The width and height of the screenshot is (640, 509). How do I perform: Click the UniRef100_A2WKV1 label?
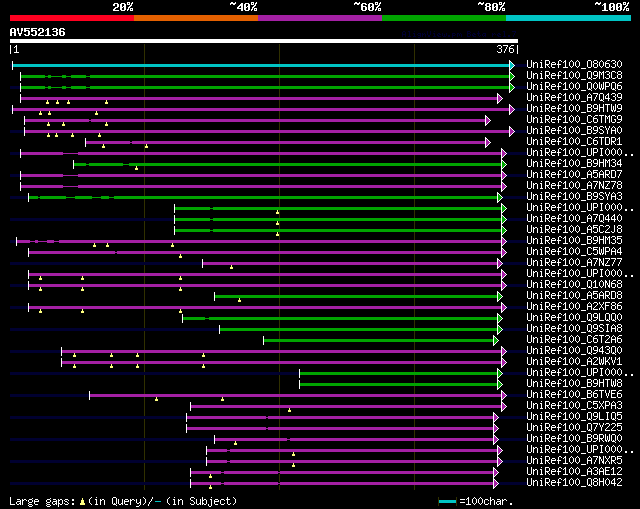(x=574, y=362)
